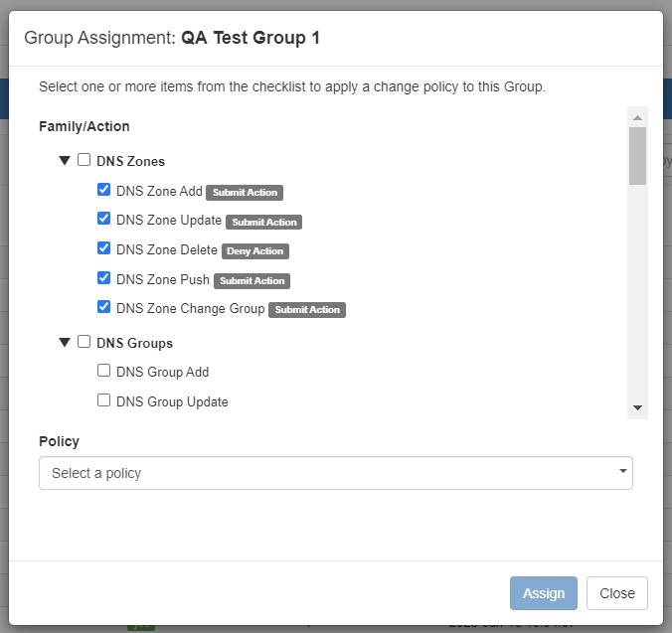Enable the DNS Group Update checkbox
The width and height of the screenshot is (672, 633).
(103, 400)
